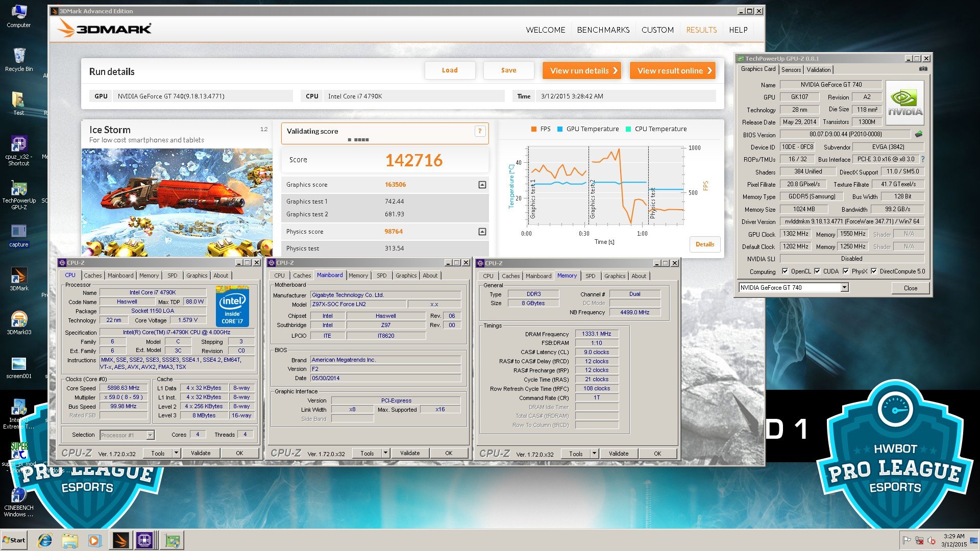Viewport: 980px width, 551px height.
Task: Click the CPU Temperature green legend swatch
Action: [628, 129]
